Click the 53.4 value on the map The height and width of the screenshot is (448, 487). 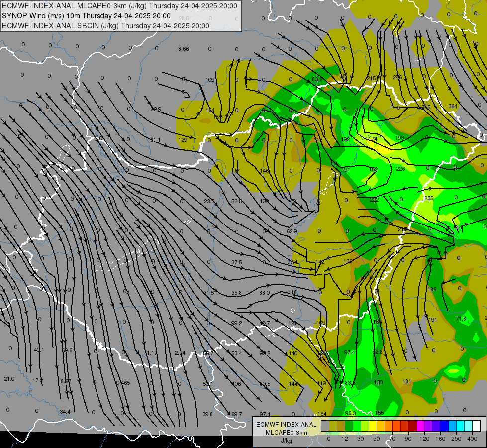[x=237, y=353]
